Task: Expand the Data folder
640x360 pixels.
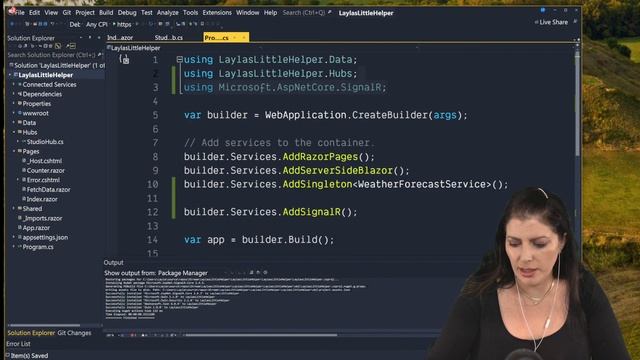Action: [x=13, y=123]
